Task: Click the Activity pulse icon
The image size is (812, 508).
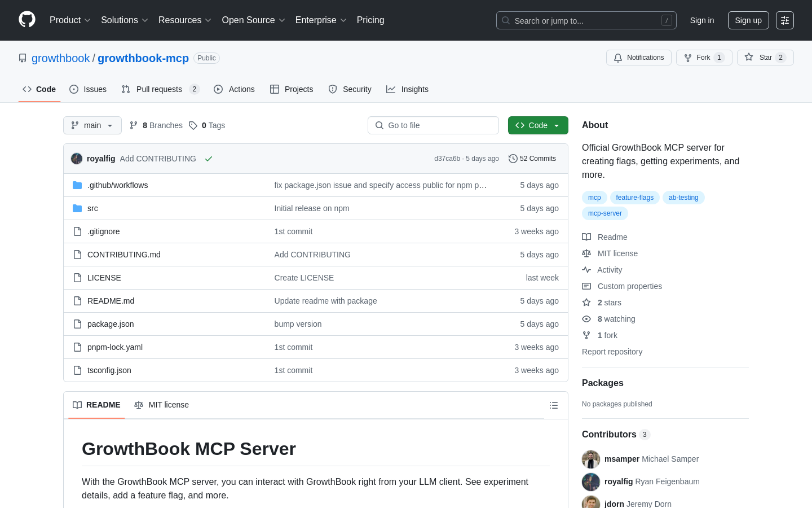Action: [x=586, y=270]
